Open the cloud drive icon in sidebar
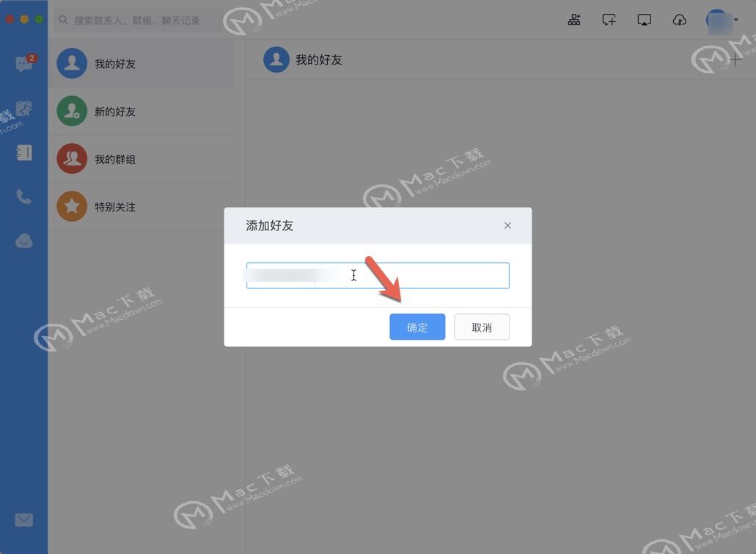Viewport: 756px width, 554px height. point(23,241)
